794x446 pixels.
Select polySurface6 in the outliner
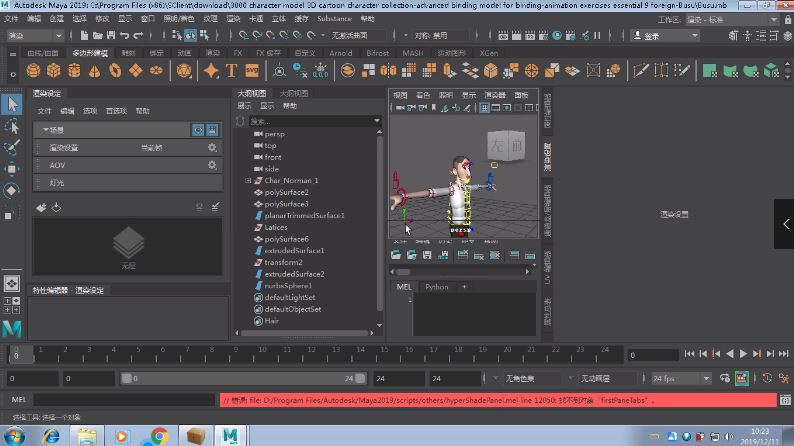(x=285, y=239)
